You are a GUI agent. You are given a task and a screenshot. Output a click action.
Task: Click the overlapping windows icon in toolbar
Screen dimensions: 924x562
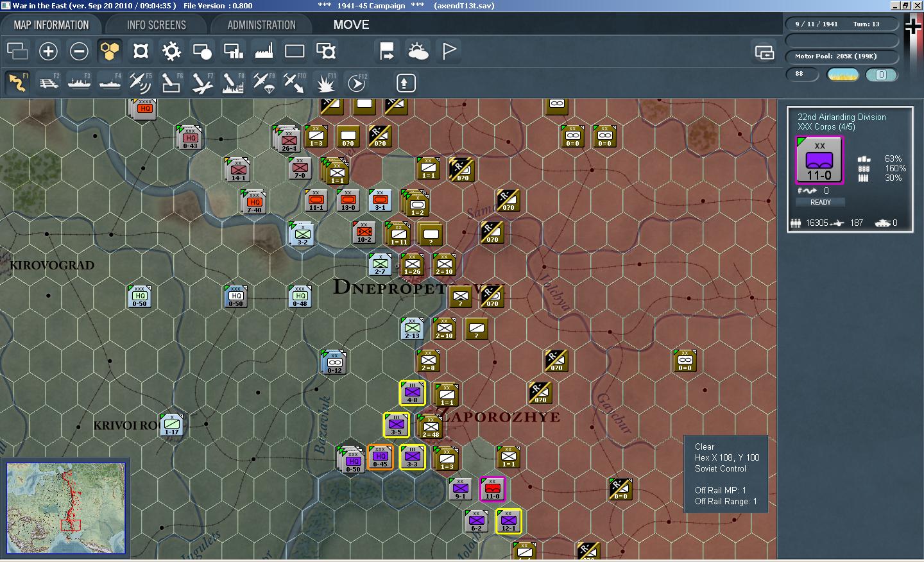coord(17,51)
